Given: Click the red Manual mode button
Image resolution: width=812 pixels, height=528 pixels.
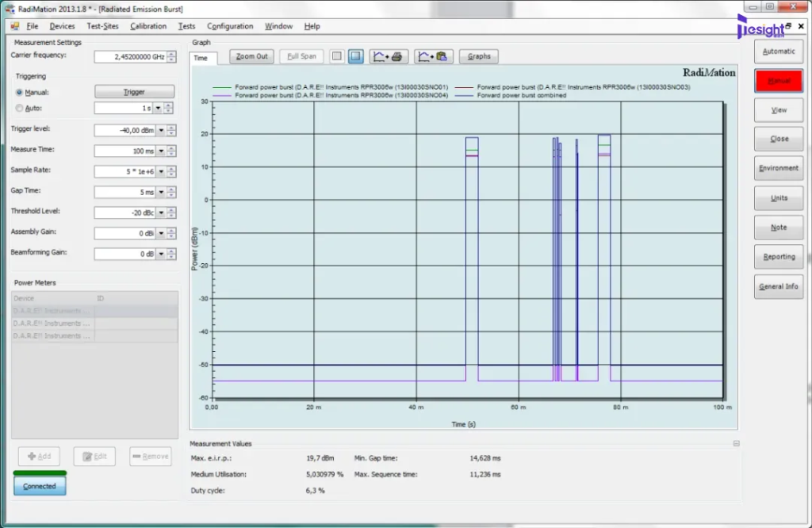Looking at the screenshot, I should click(x=779, y=81).
